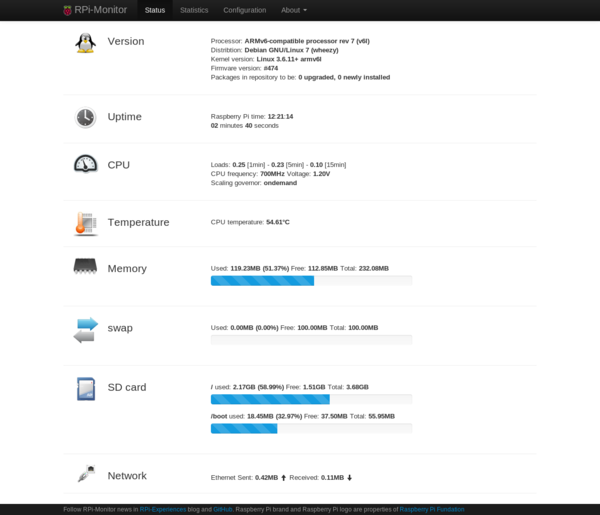Click the processor value 'ARMv6-compatible processor rev 7'
The height and width of the screenshot is (515, 600).
click(307, 41)
